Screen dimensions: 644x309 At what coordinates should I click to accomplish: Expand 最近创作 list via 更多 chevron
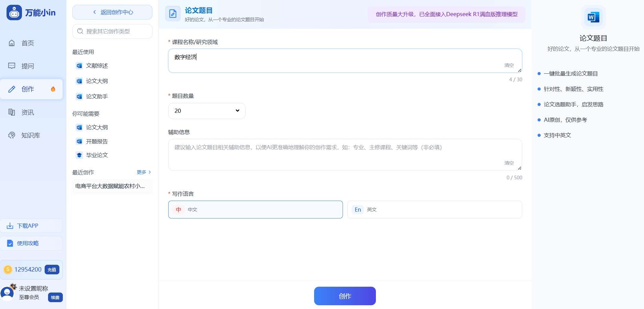(x=143, y=172)
